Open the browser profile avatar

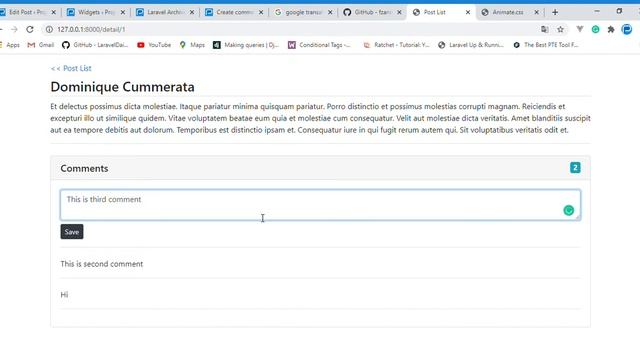[627, 29]
